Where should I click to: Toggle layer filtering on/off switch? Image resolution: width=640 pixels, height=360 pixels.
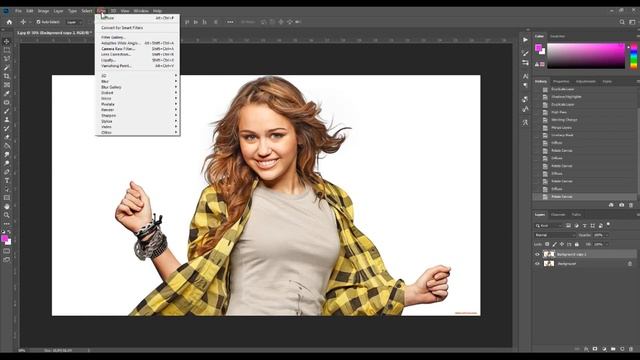(x=608, y=224)
